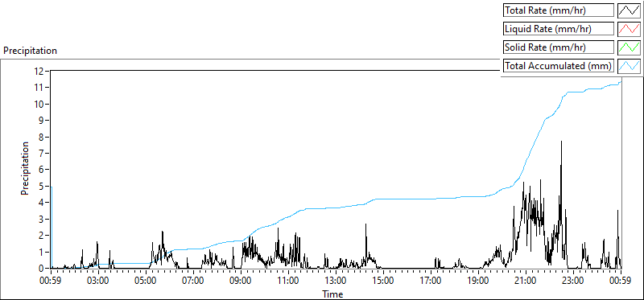Click the '21:00' time axis tick label
The image size is (644, 300).
pyautogui.click(x=526, y=282)
